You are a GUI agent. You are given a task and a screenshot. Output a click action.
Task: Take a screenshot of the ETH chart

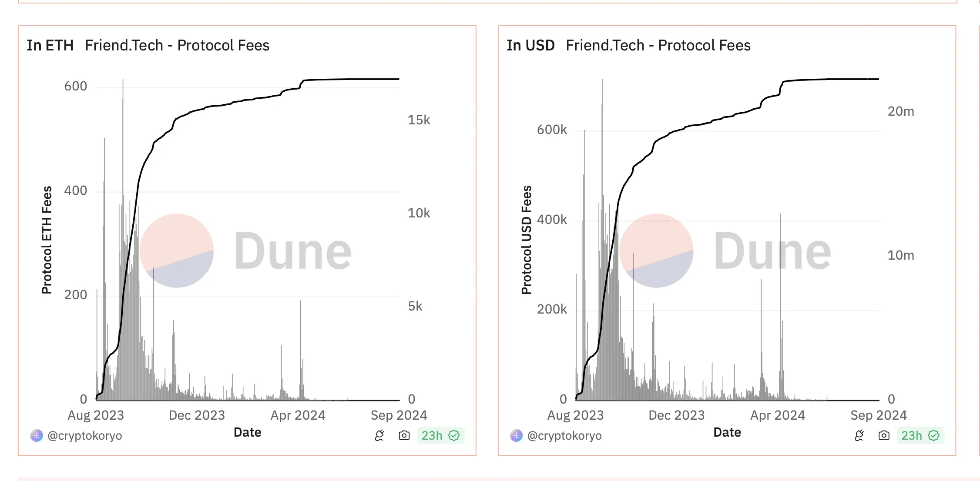[x=404, y=435]
